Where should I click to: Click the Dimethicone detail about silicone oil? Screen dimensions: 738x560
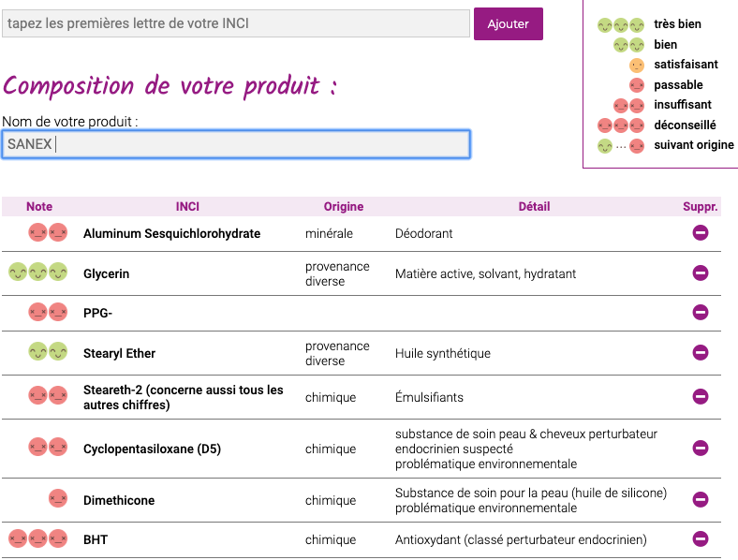point(531,500)
